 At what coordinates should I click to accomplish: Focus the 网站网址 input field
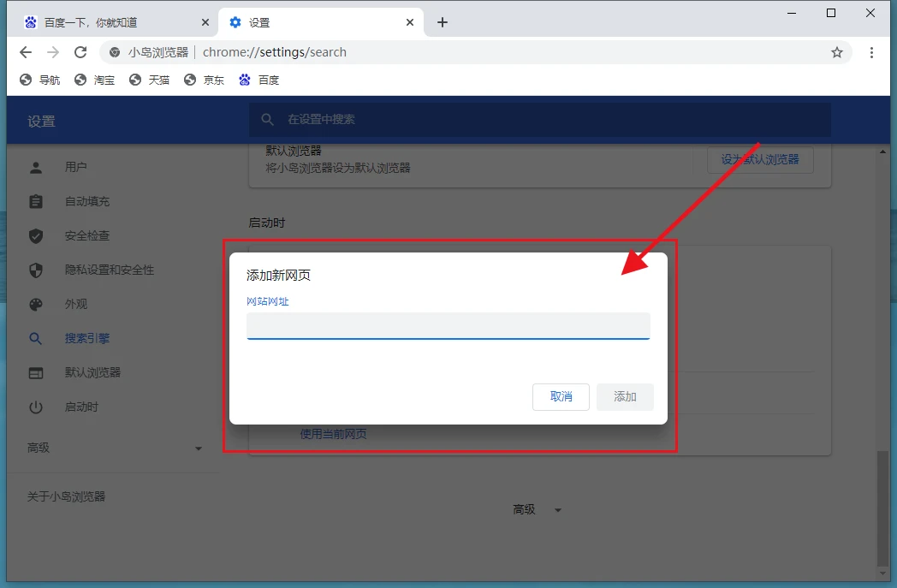click(x=448, y=326)
